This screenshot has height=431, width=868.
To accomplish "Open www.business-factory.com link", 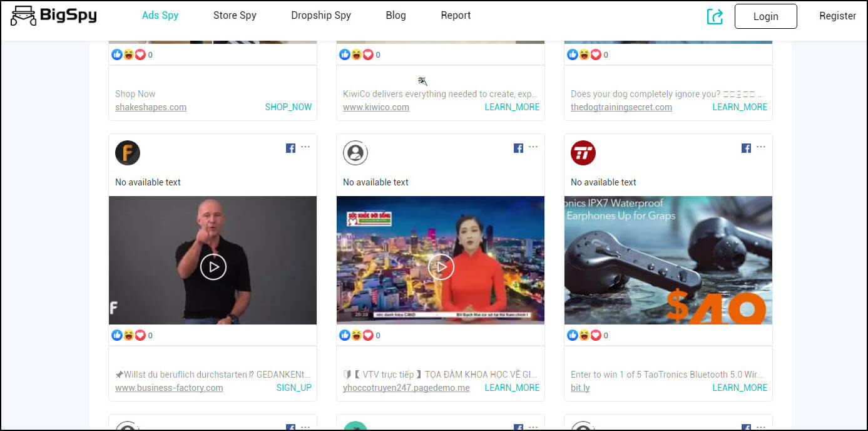I will [x=169, y=388].
